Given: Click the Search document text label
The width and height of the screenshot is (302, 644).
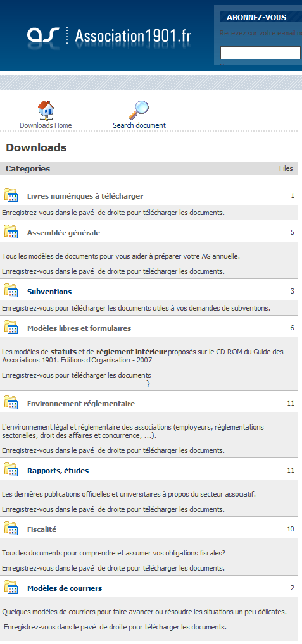Looking at the screenshot, I should [139, 125].
